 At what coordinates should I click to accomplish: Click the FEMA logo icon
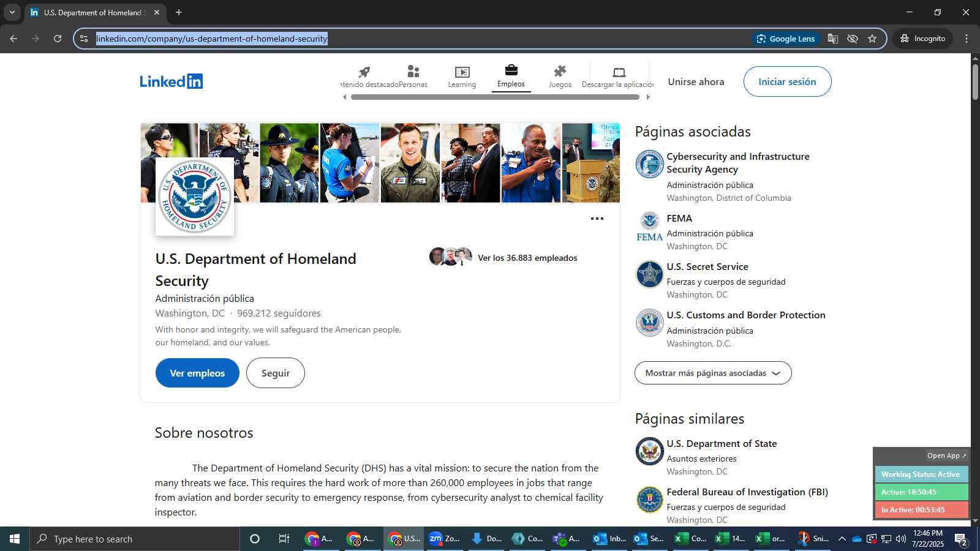point(650,226)
